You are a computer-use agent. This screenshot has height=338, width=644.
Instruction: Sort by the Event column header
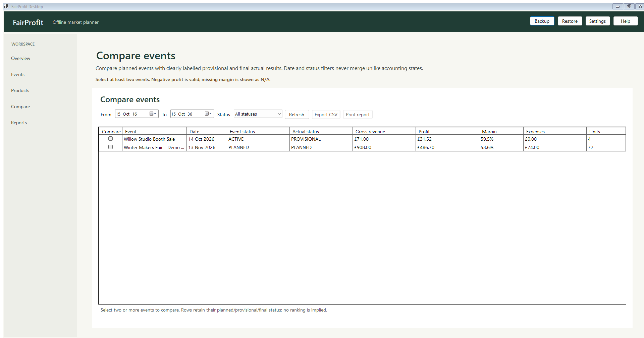tap(154, 131)
